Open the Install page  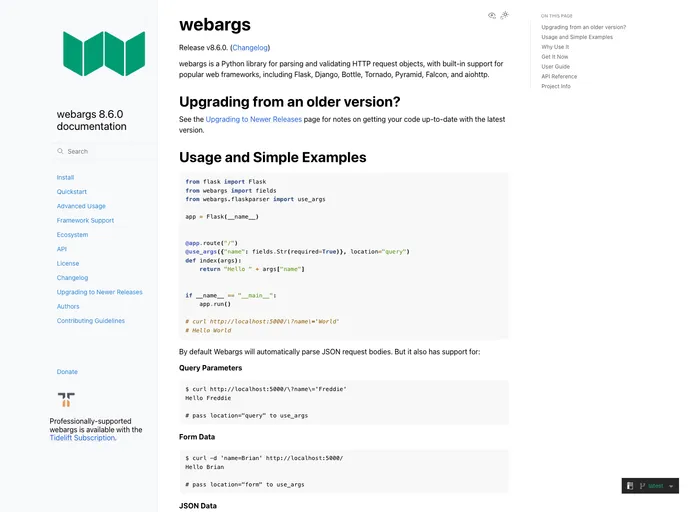pyautogui.click(x=65, y=177)
